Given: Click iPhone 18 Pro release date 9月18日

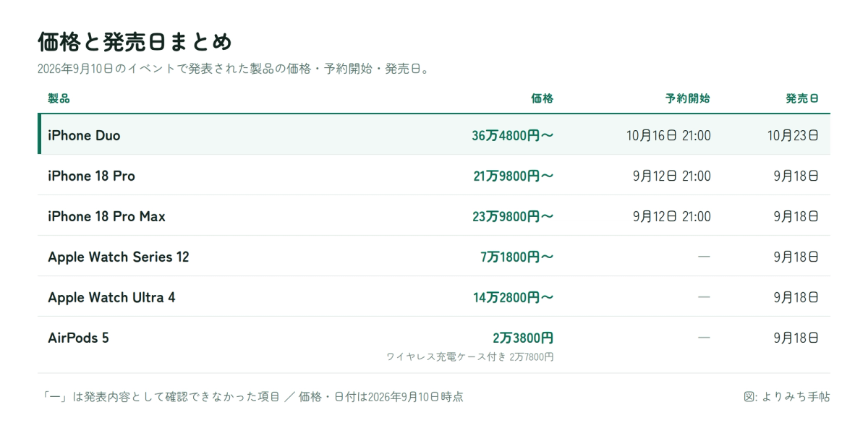Looking at the screenshot, I should click(x=796, y=176).
